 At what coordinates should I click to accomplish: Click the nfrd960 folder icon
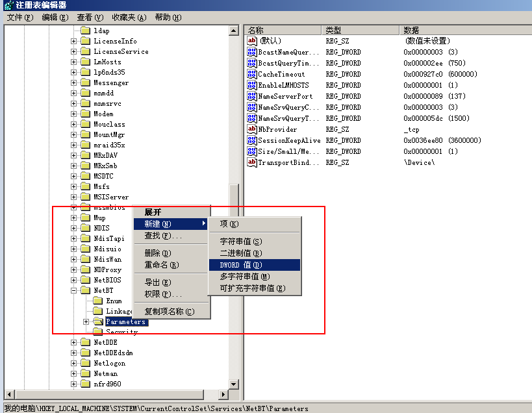[86, 384]
